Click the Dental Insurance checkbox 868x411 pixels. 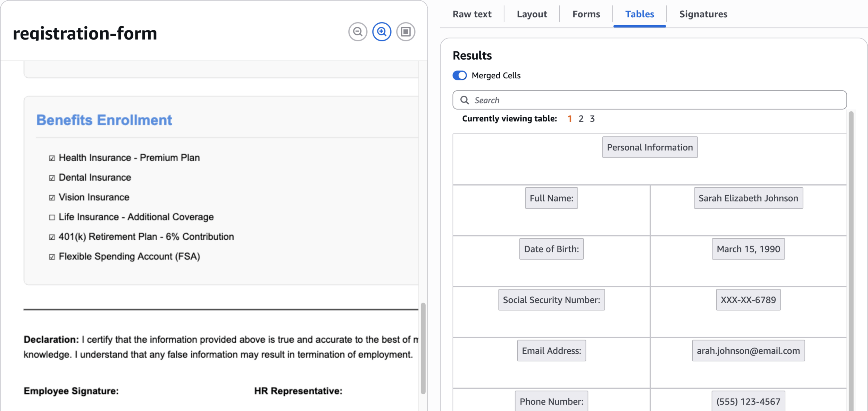point(52,178)
